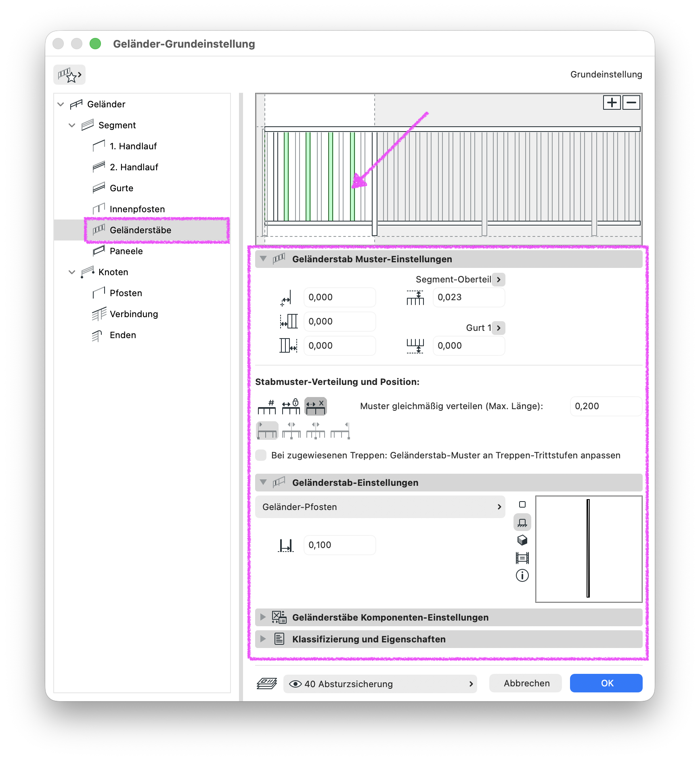The width and height of the screenshot is (700, 761).
Task: Click the layer icon beside Absturzsicherung
Action: [x=267, y=684]
